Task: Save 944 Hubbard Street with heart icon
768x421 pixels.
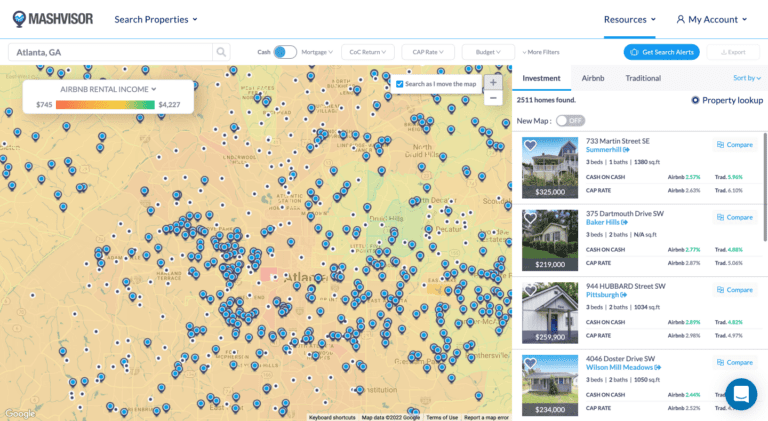Action: [x=531, y=290]
